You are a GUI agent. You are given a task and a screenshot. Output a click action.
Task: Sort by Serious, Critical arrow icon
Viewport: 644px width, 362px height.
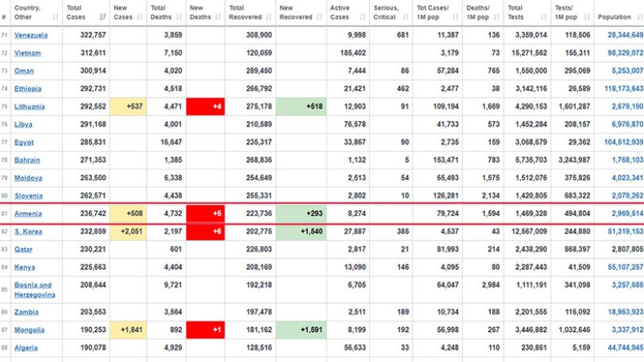406,17
